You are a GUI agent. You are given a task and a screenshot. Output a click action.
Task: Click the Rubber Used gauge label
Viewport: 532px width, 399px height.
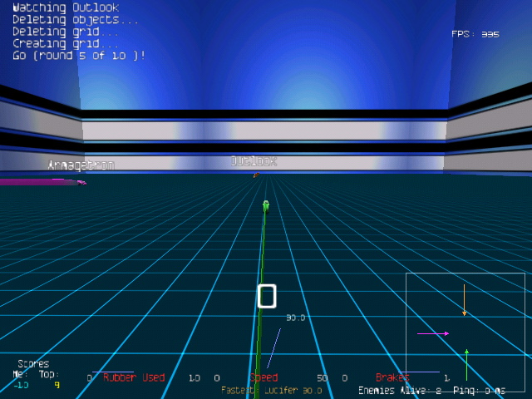(x=134, y=377)
